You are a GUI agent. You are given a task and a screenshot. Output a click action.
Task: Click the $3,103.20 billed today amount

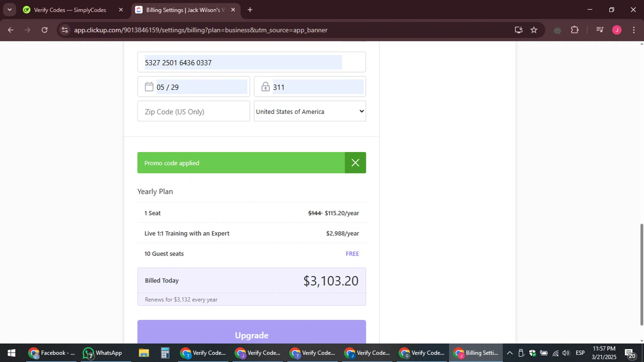331,281
